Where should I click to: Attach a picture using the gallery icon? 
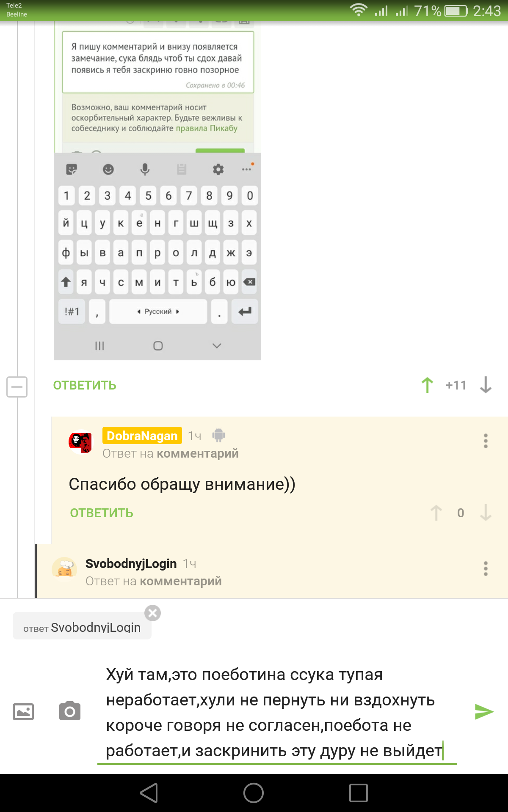pos(23,712)
